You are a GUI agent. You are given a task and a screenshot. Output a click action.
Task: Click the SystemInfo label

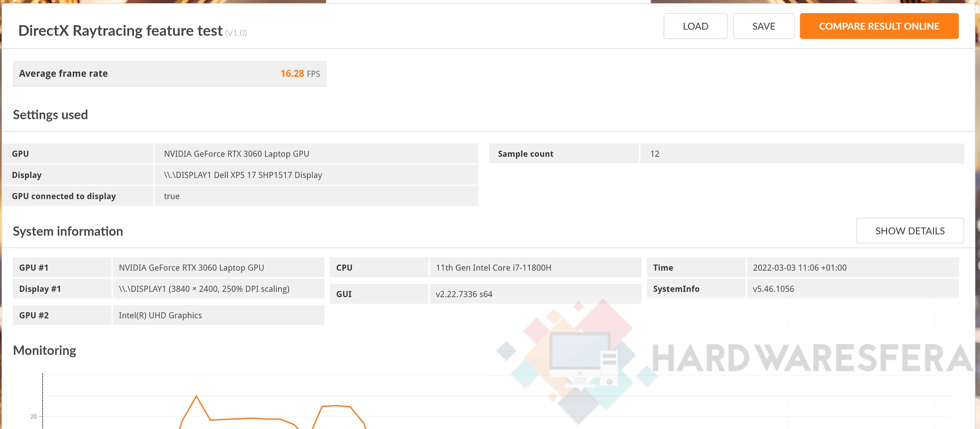pos(676,289)
